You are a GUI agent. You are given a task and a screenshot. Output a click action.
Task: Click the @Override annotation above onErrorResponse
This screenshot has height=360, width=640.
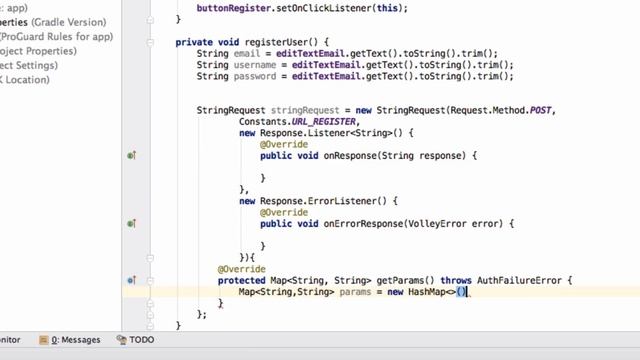click(x=284, y=212)
